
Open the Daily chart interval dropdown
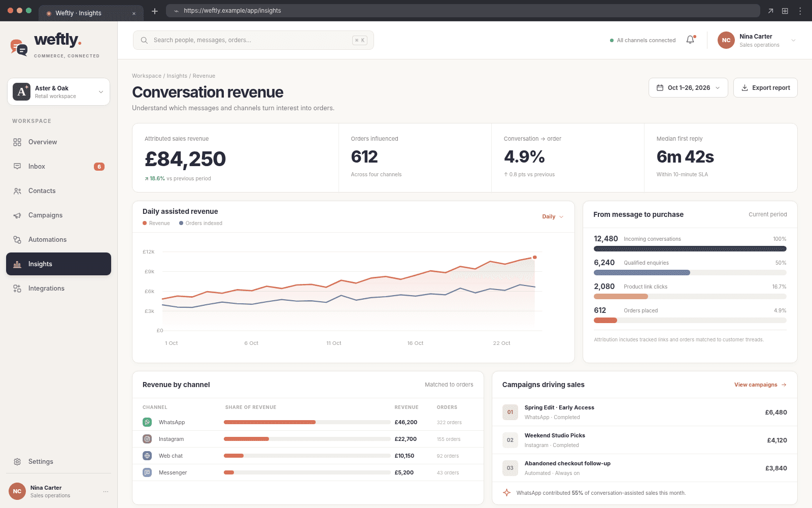click(553, 217)
